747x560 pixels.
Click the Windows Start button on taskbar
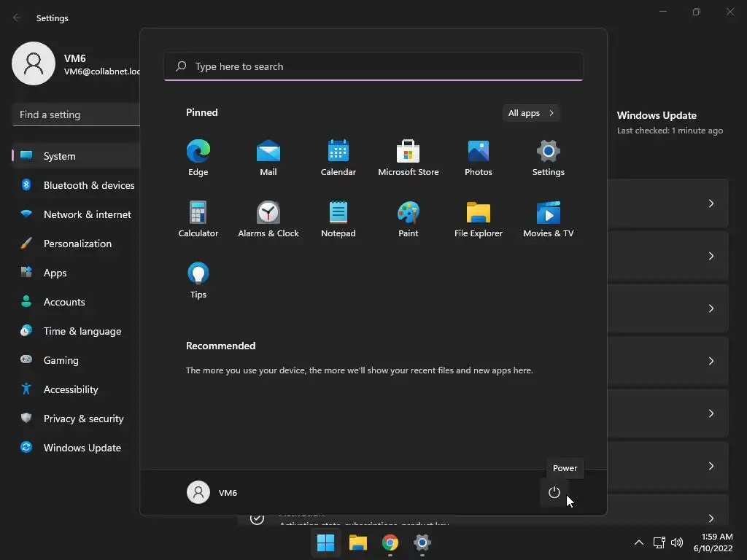pos(326,542)
